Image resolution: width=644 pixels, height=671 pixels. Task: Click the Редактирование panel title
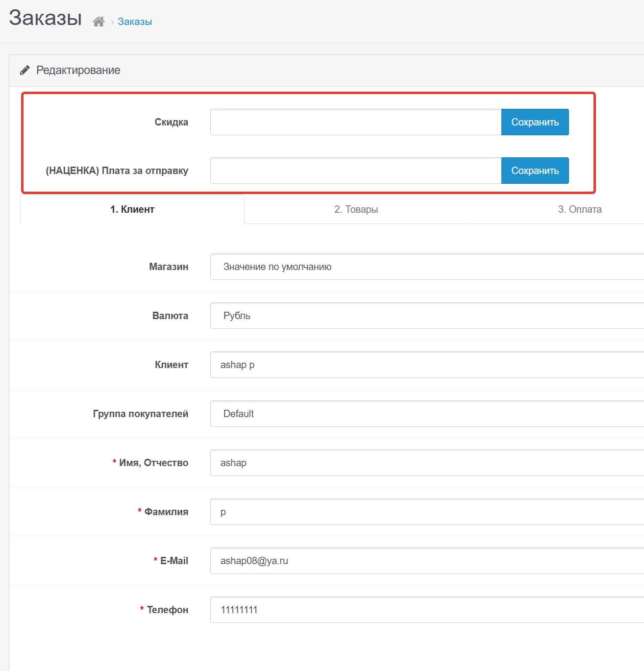pos(78,70)
